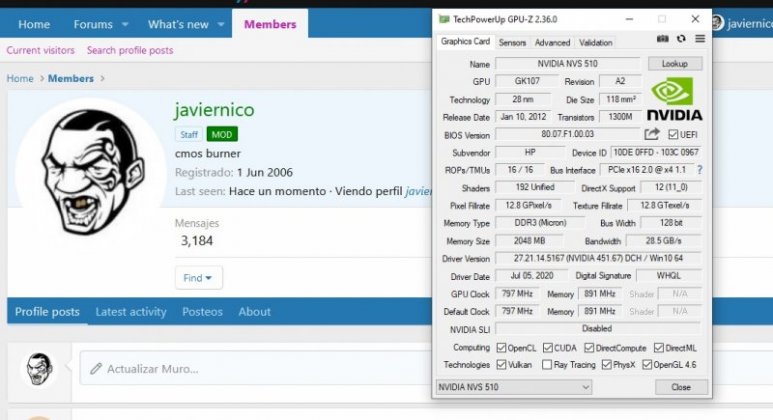Open the About profile tab
Viewport: 773px width, 420px height.
(x=254, y=312)
